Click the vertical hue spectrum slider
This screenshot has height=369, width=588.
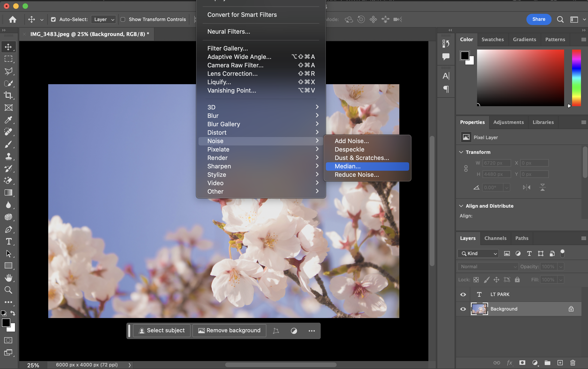tap(576, 78)
